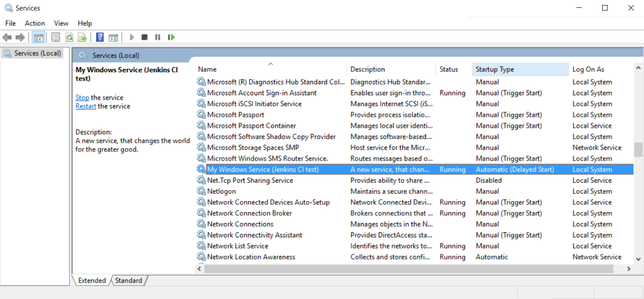Click the Stop the service link
Viewport: 644px width, 299px height.
(x=82, y=98)
